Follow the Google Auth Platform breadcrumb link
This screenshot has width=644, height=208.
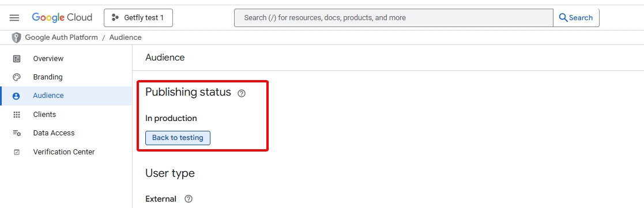pyautogui.click(x=61, y=37)
